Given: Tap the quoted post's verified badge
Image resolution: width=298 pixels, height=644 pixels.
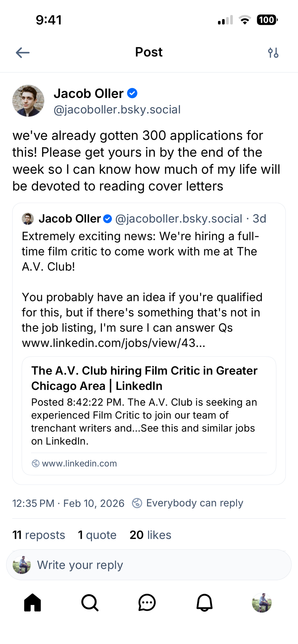Looking at the screenshot, I should point(107,219).
